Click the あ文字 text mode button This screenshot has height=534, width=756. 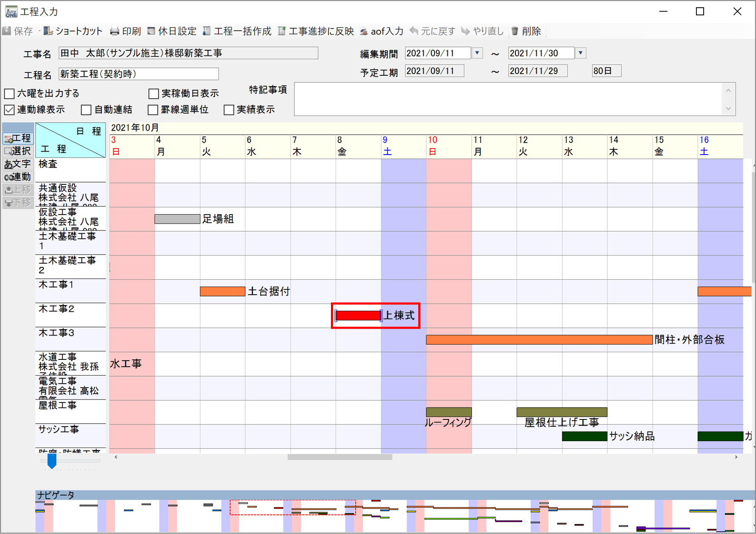click(18, 164)
